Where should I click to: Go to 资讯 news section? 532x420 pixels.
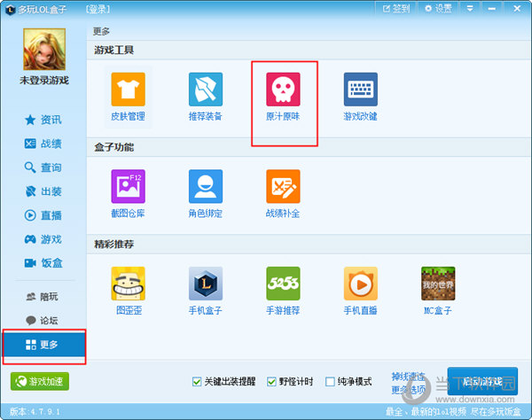43,120
